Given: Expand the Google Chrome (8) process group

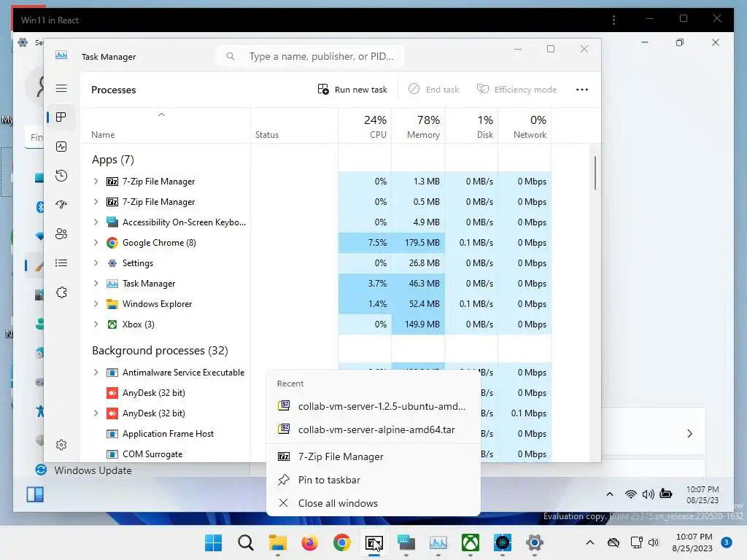Looking at the screenshot, I should [x=96, y=243].
